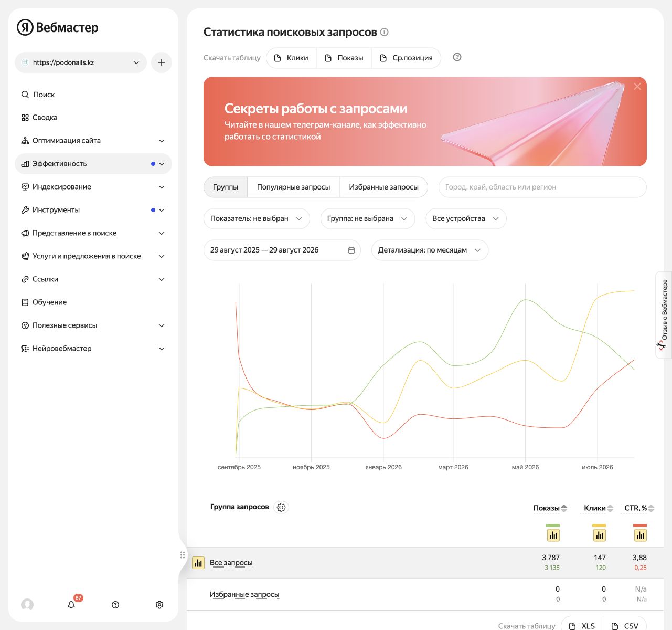Viewport: 672px width, 630px height.
Task: Add a new site with plus button
Action: 162,62
